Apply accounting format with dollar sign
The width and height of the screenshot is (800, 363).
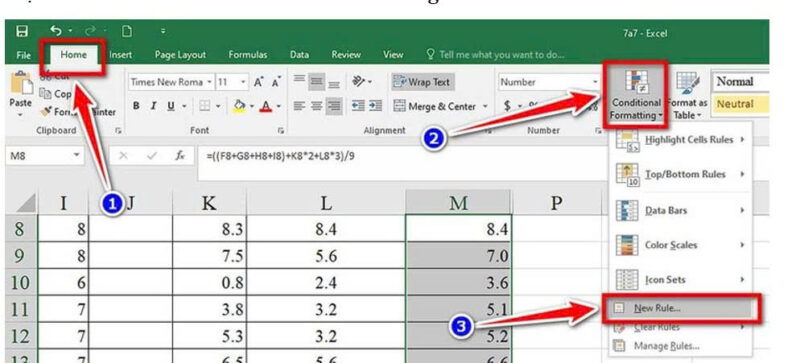click(x=507, y=106)
